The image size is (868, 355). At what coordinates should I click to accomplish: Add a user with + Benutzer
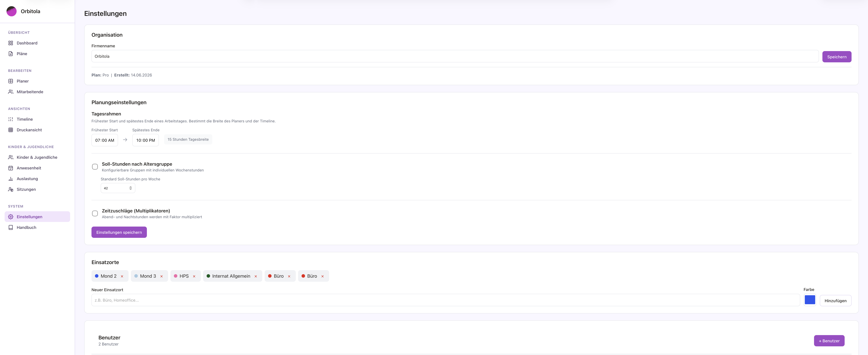(x=829, y=341)
